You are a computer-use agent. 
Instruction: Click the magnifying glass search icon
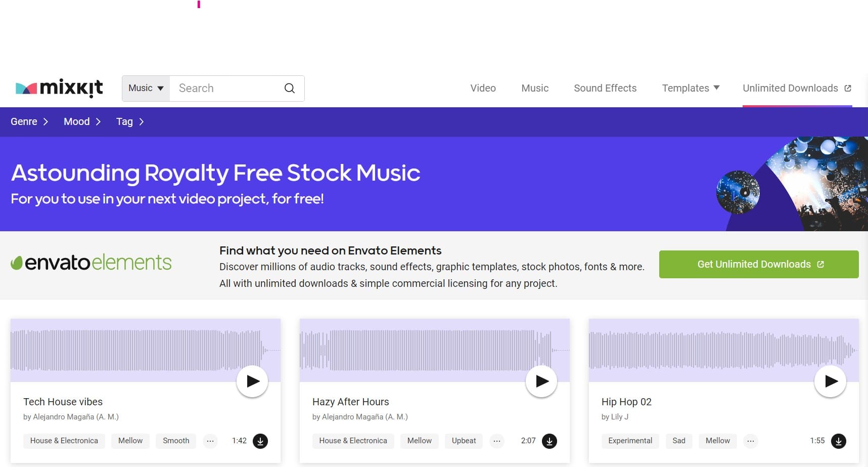(290, 88)
